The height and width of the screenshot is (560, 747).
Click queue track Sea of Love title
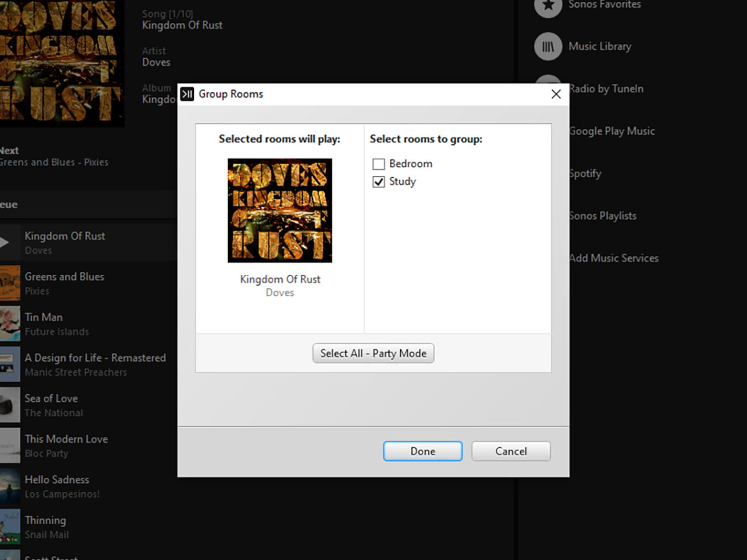(51, 398)
